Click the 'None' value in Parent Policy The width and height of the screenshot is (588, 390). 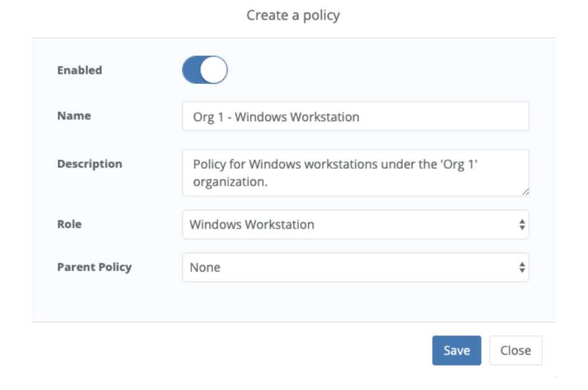coord(205,268)
